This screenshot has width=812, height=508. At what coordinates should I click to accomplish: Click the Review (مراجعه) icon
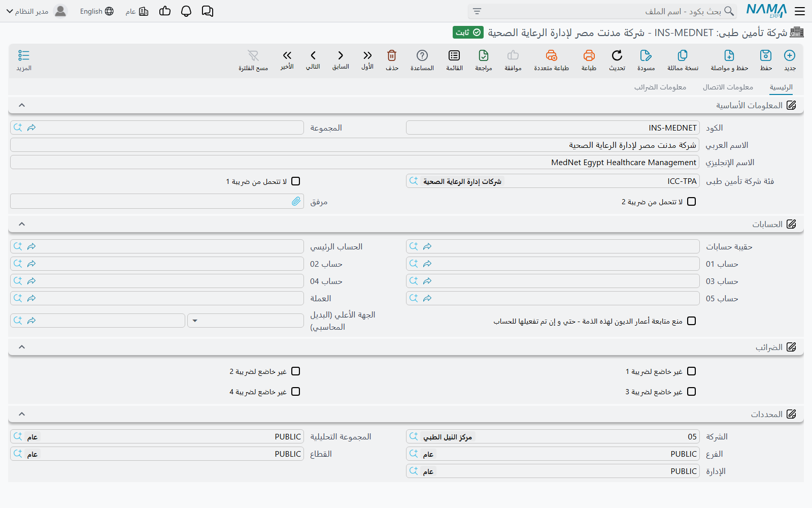tap(484, 55)
